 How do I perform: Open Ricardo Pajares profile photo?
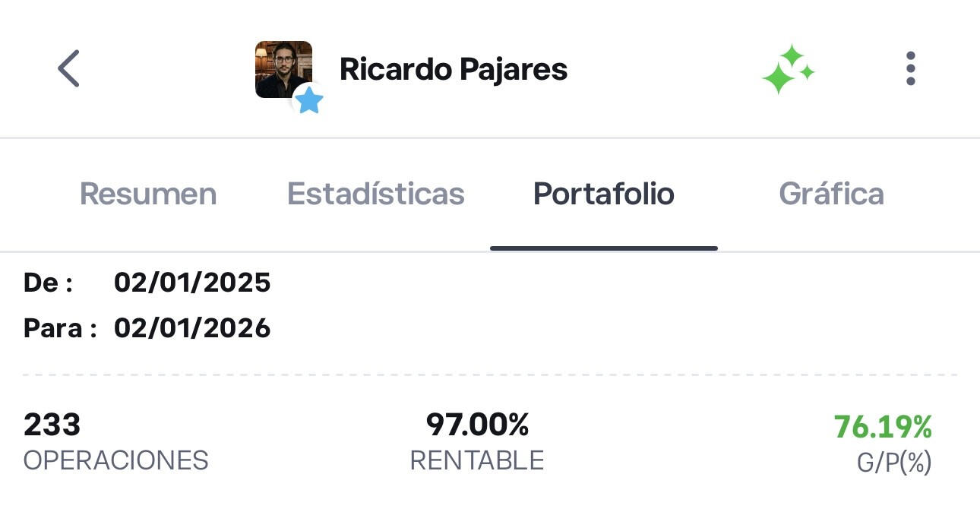[282, 67]
